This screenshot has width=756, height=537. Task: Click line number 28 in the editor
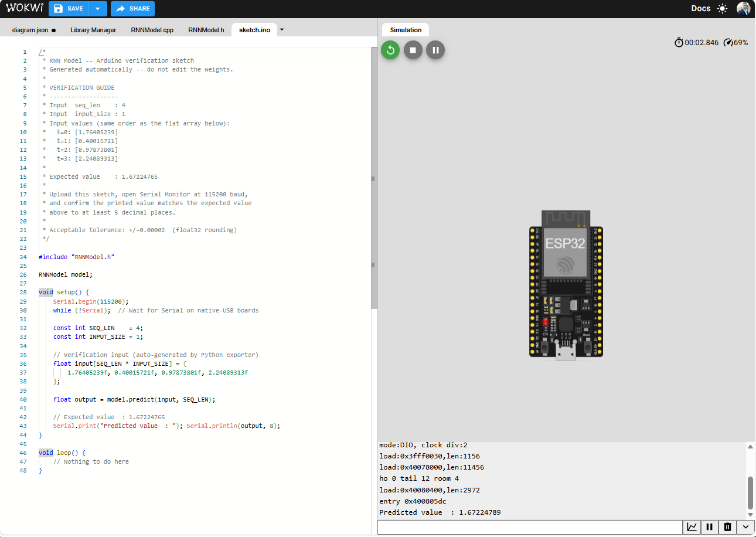pyautogui.click(x=23, y=292)
